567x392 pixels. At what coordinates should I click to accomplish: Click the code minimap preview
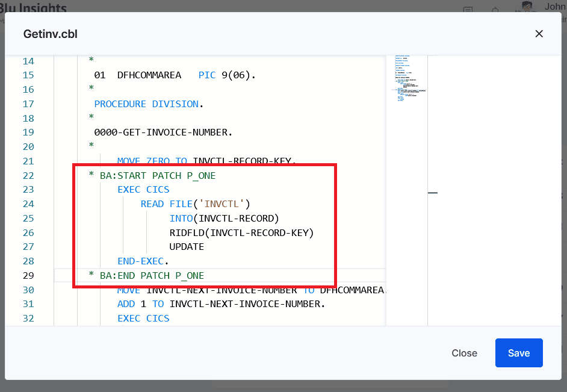[x=407, y=78]
